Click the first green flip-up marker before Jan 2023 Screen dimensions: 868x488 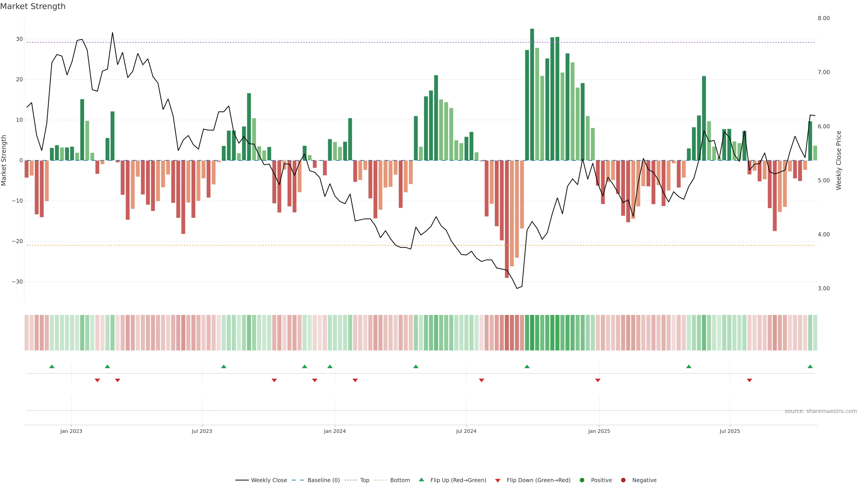coord(52,366)
